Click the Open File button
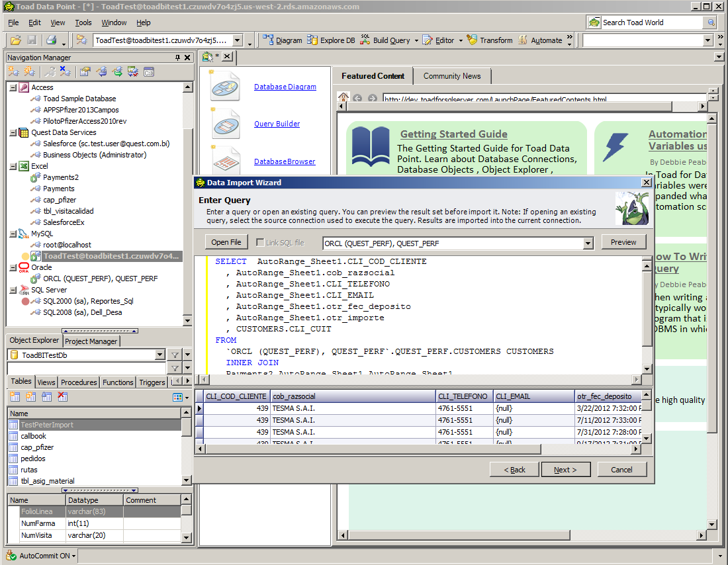Viewport: 728px width, 565px height. click(x=226, y=242)
